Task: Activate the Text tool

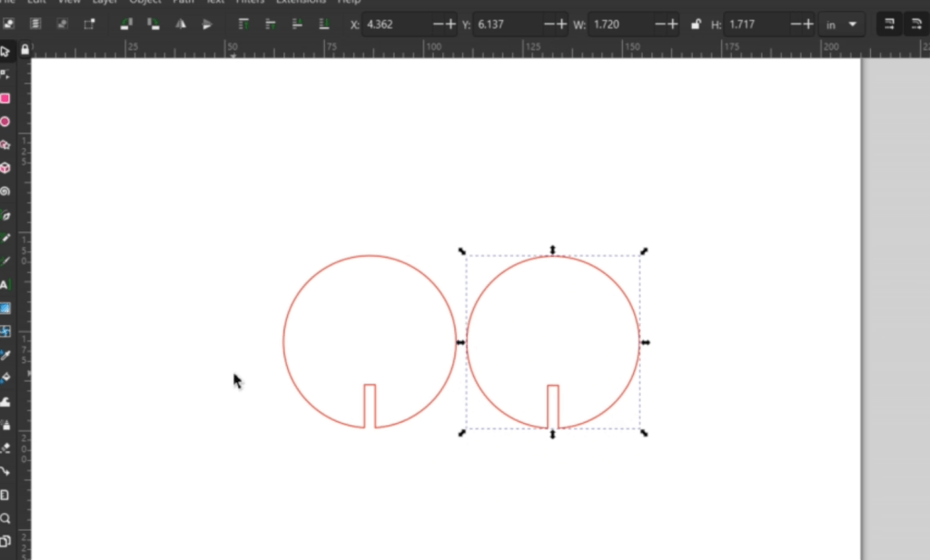Action: (5, 285)
